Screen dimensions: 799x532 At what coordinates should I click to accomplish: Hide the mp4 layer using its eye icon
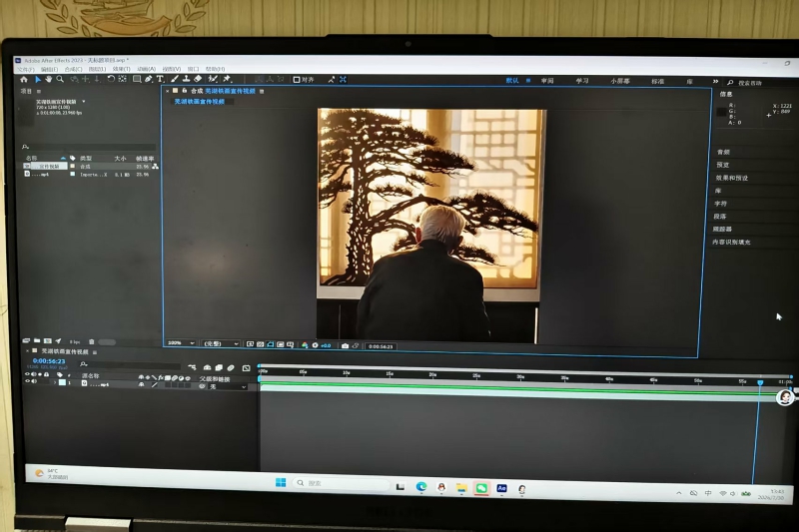click(28, 381)
